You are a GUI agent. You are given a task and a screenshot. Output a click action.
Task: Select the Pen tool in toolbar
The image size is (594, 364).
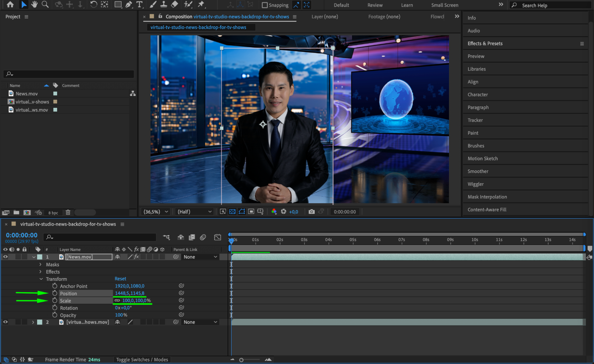[x=129, y=4]
